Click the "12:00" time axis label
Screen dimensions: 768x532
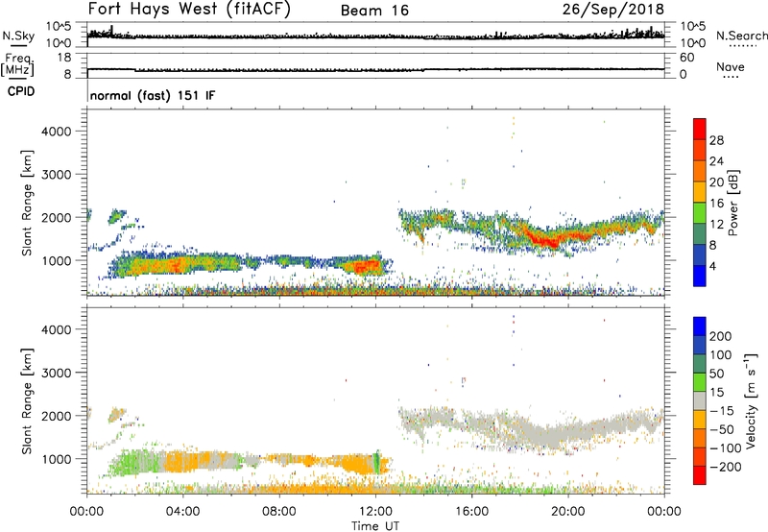click(375, 512)
